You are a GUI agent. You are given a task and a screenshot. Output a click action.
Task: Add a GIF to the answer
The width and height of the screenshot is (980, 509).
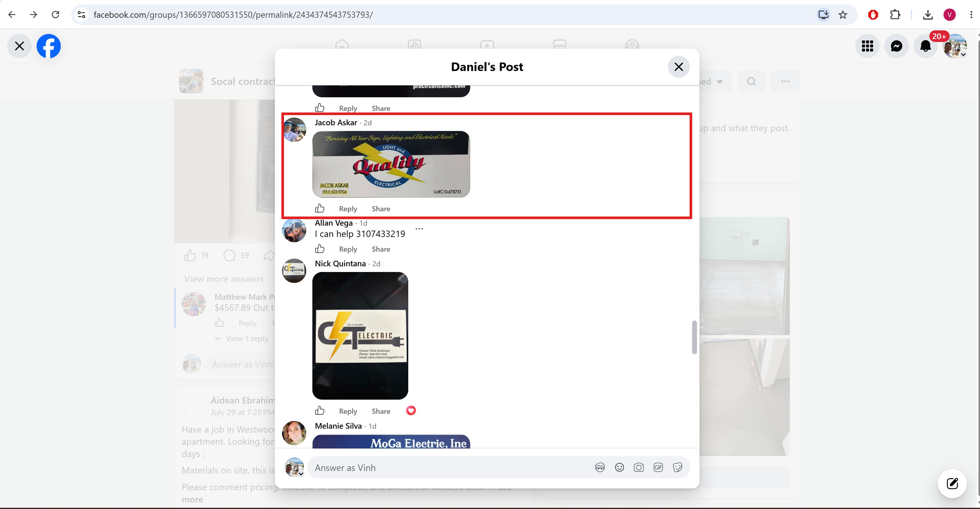coord(658,467)
